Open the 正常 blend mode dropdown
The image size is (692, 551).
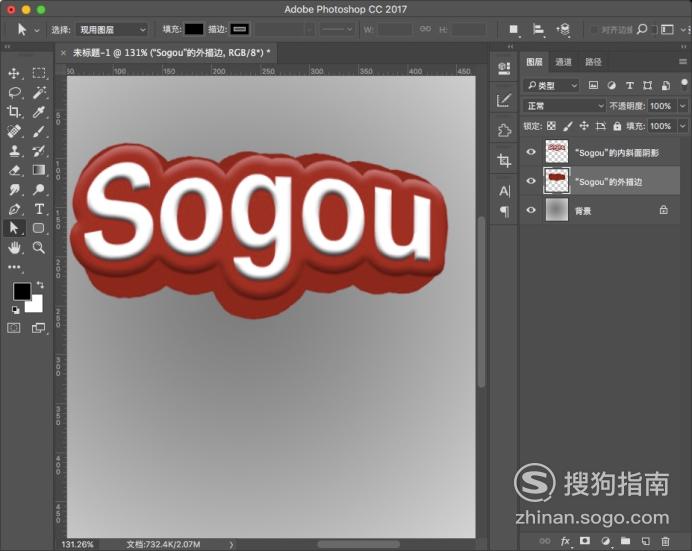[564, 106]
